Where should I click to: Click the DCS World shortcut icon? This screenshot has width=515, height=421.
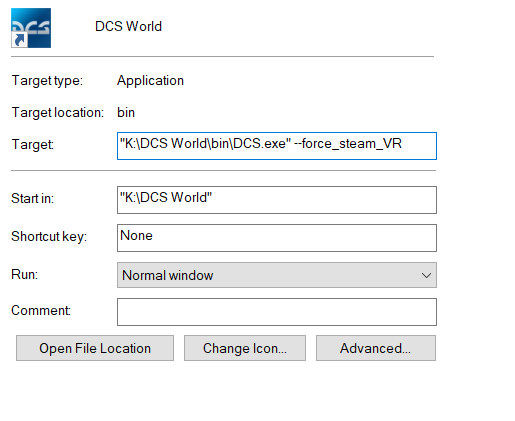(31, 28)
